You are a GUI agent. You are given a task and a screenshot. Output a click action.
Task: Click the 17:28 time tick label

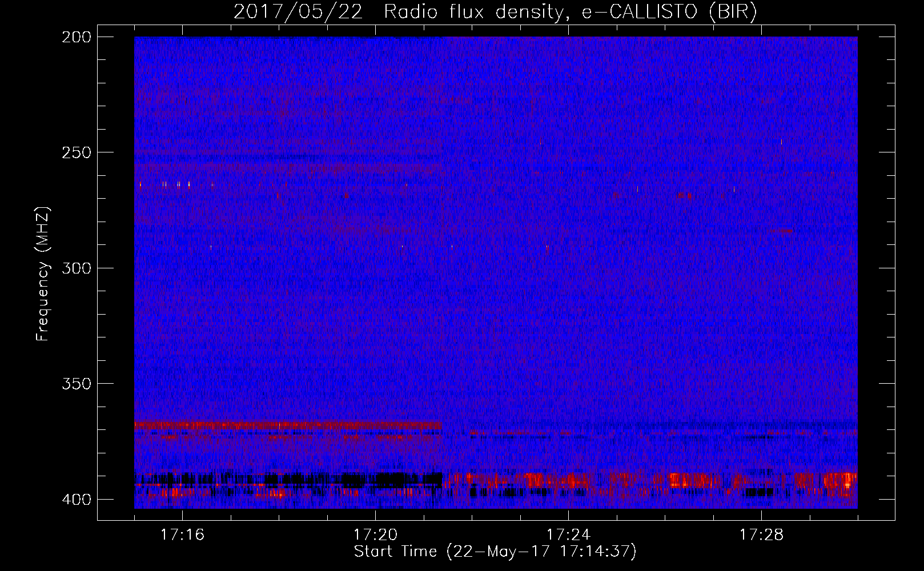pyautogui.click(x=761, y=535)
